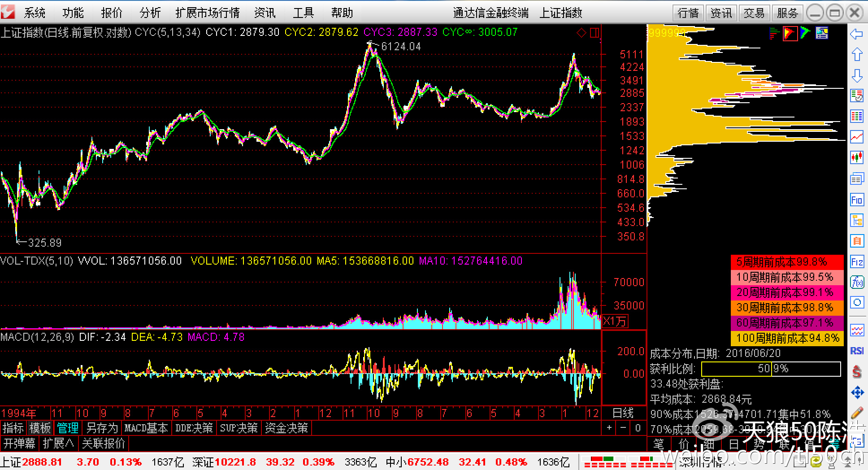Image resolution: width=868 pixels, height=470 pixels.
Task: Toggle the red-yellow triangle cost distribution mode
Action: coord(790,33)
